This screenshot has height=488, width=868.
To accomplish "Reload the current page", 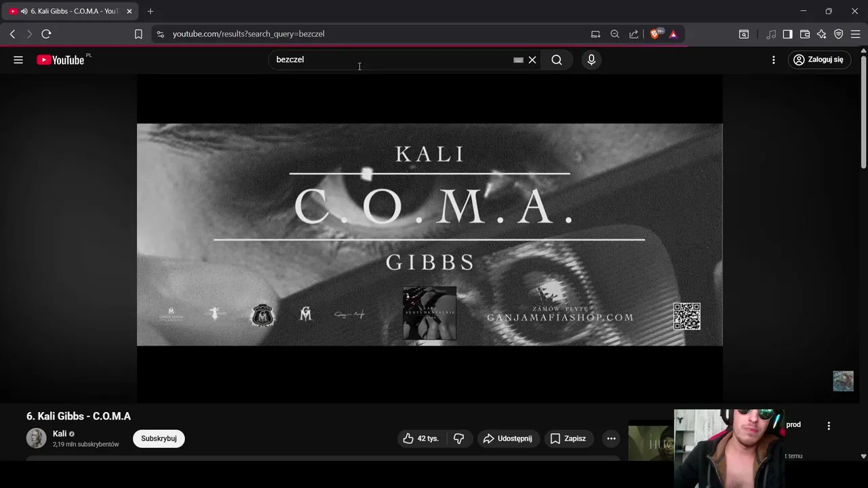I will [46, 34].
